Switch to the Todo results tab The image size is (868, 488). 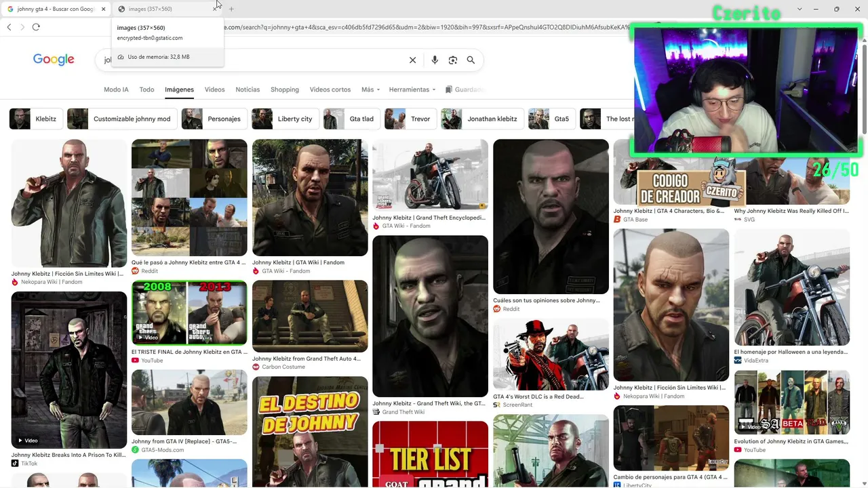click(146, 89)
